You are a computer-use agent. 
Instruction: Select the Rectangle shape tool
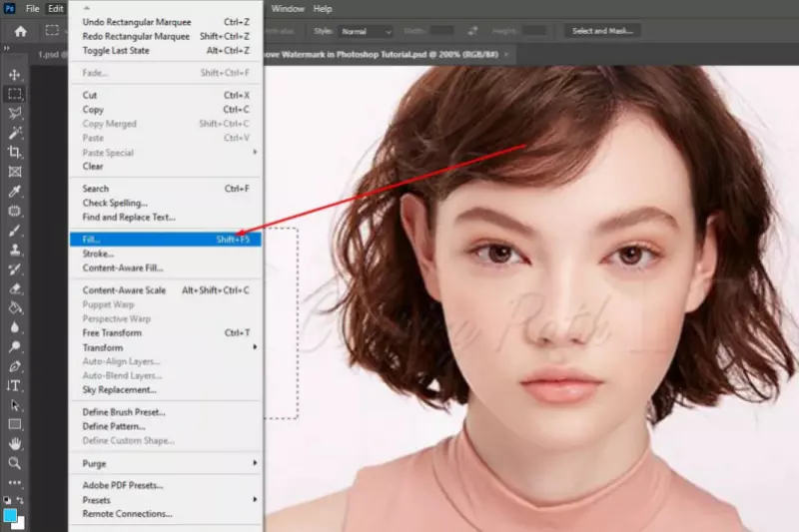tap(14, 424)
